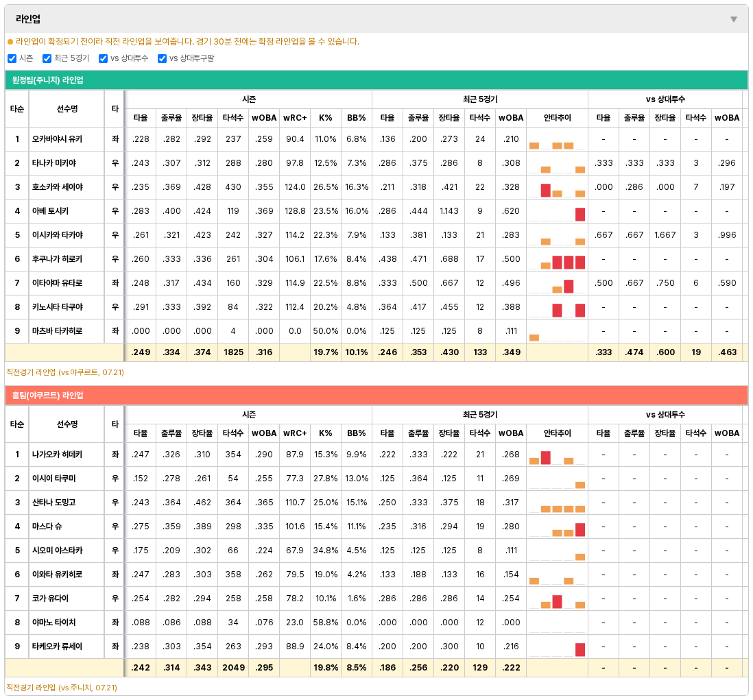Click 아베 토시키's hit trend bar chart
The height and width of the screenshot is (700, 753).
click(557, 211)
